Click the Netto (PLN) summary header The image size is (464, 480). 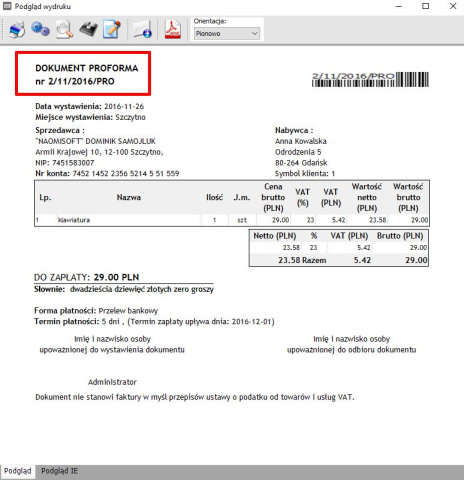pos(275,236)
